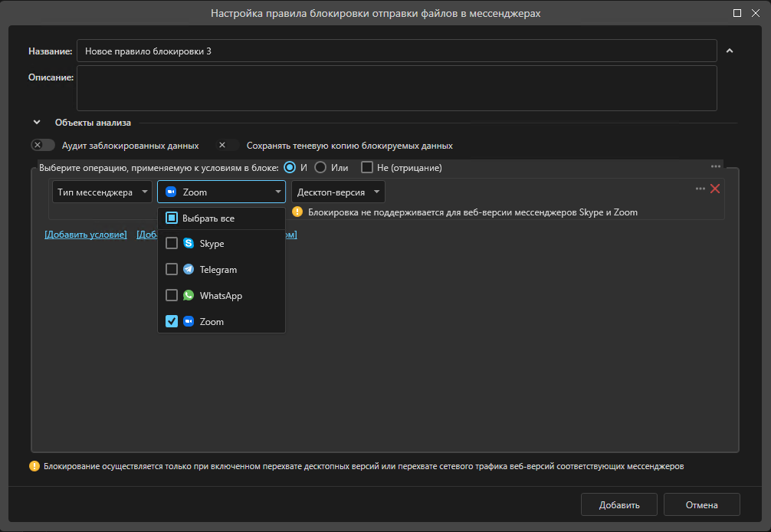Image resolution: width=771 pixels, height=532 pixels.
Task: Open the condition row three-dots menu
Action: [700, 189]
